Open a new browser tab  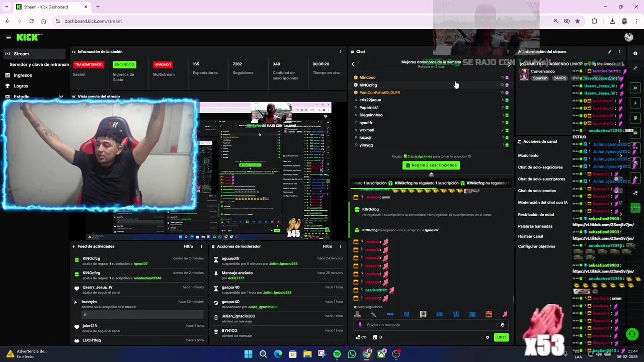(x=98, y=7)
